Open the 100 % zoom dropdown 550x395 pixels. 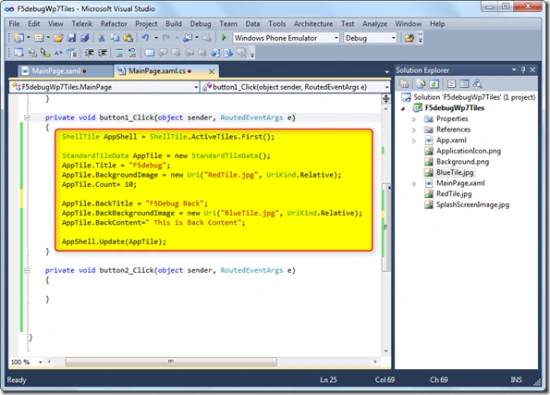click(x=40, y=362)
